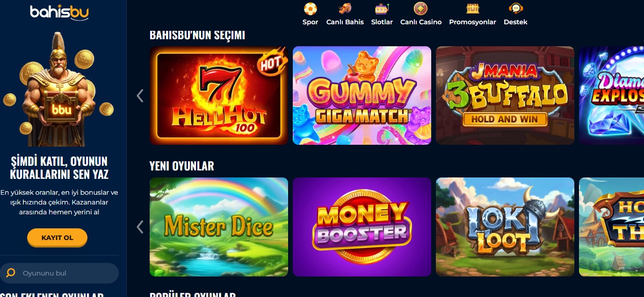Launch Gummy Giga Match game
Image resolution: width=644 pixels, height=297 pixels.
(x=362, y=95)
